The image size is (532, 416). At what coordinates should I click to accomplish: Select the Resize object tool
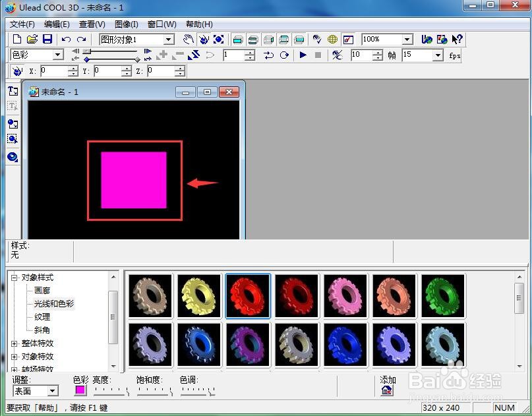(219, 40)
